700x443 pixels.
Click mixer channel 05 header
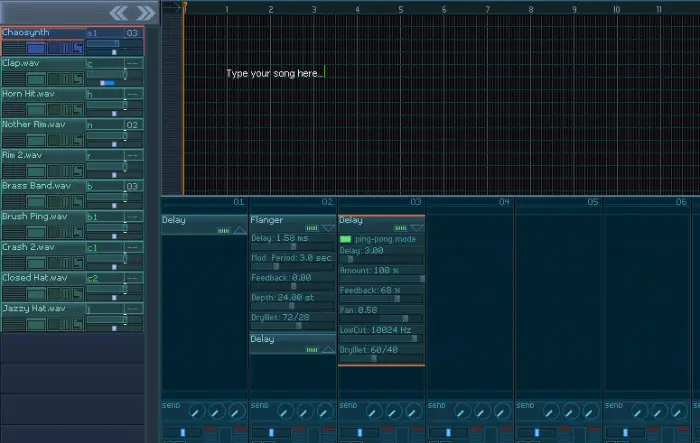(558, 202)
